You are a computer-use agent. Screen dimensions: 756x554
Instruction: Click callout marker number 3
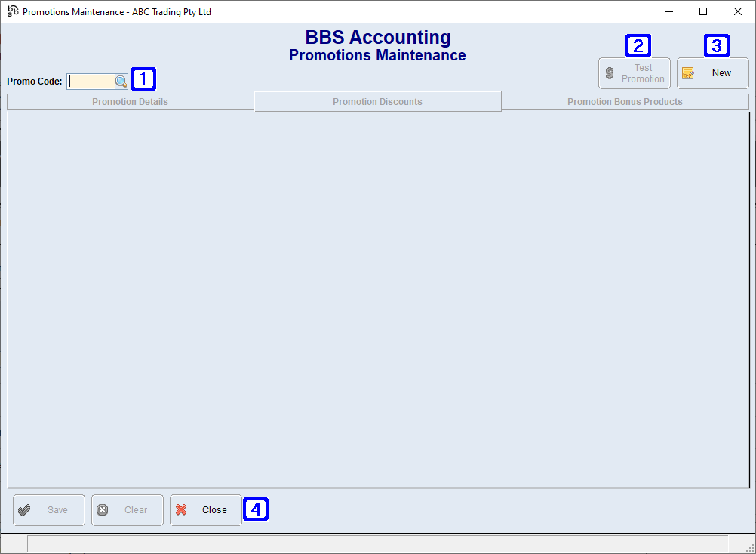(717, 46)
